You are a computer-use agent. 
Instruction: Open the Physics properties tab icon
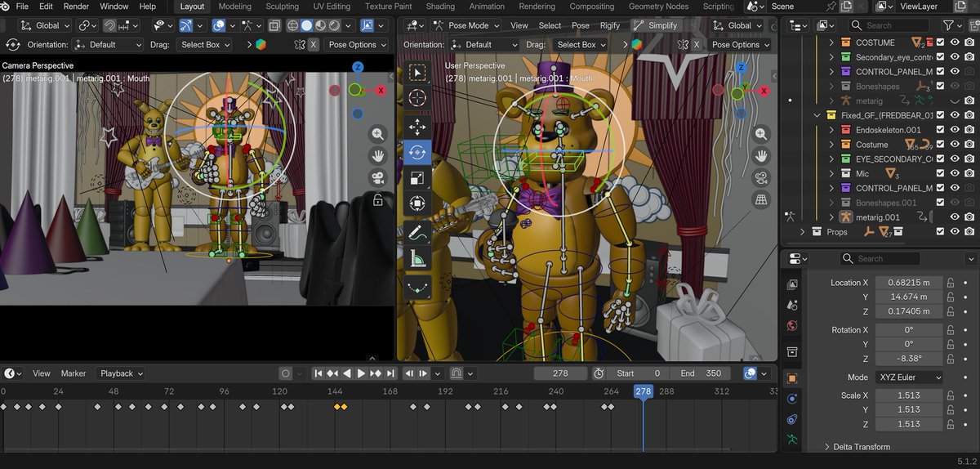pyautogui.click(x=791, y=399)
